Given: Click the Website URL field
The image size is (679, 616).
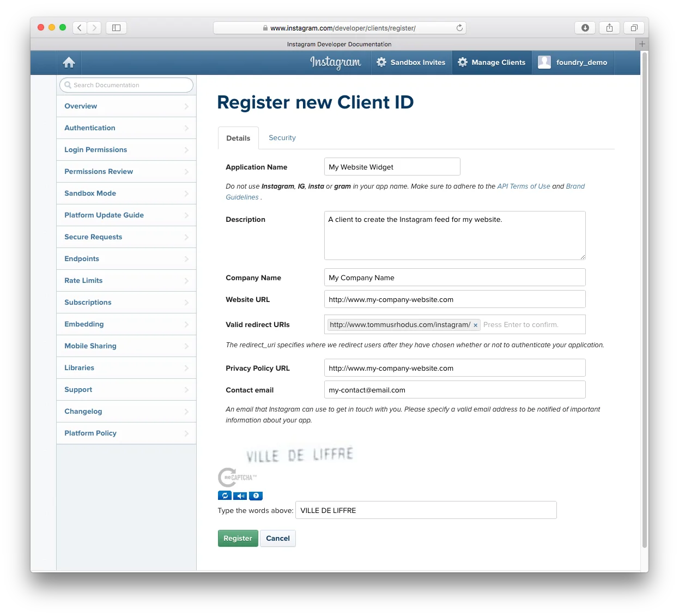Looking at the screenshot, I should tap(455, 299).
